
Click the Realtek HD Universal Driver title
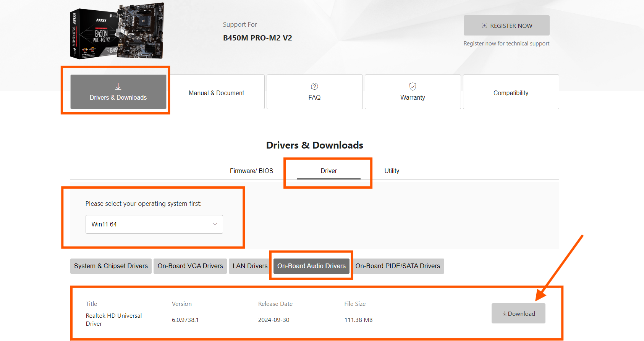click(x=114, y=320)
